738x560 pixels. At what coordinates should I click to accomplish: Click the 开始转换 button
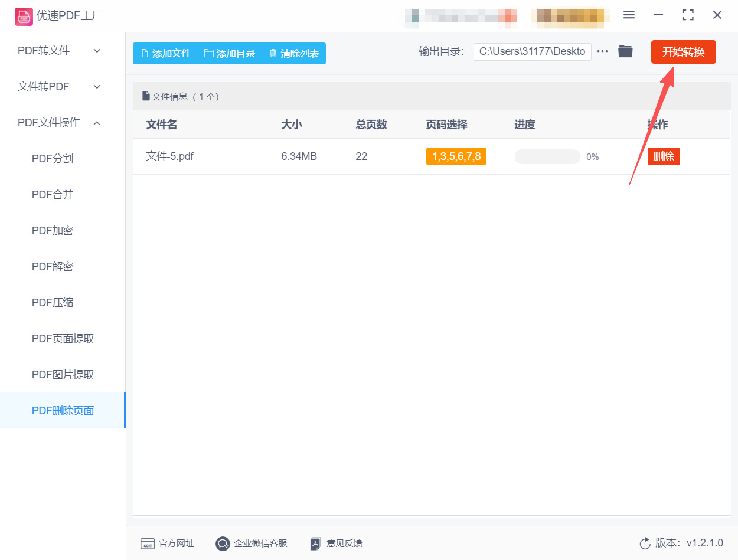[x=683, y=51]
